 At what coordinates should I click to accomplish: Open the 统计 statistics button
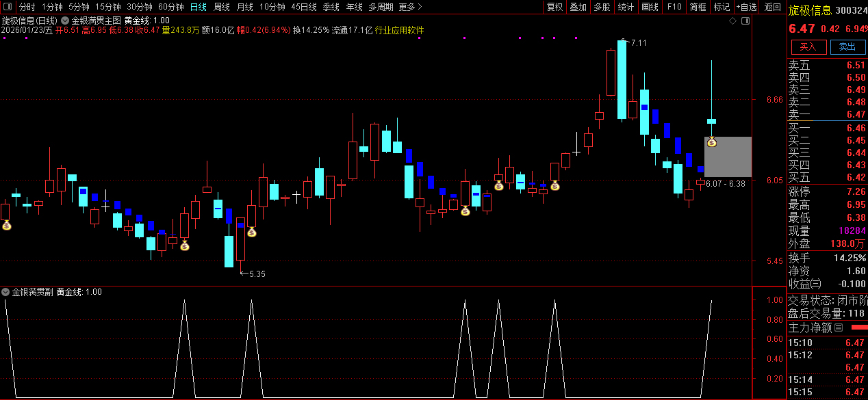pos(626,7)
